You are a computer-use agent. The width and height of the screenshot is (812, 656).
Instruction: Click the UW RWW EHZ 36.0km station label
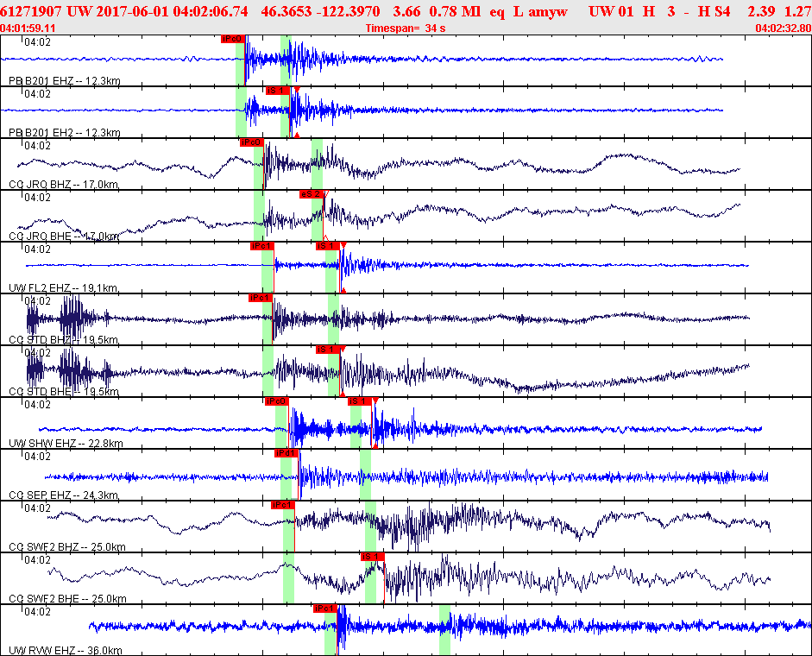coord(66,651)
